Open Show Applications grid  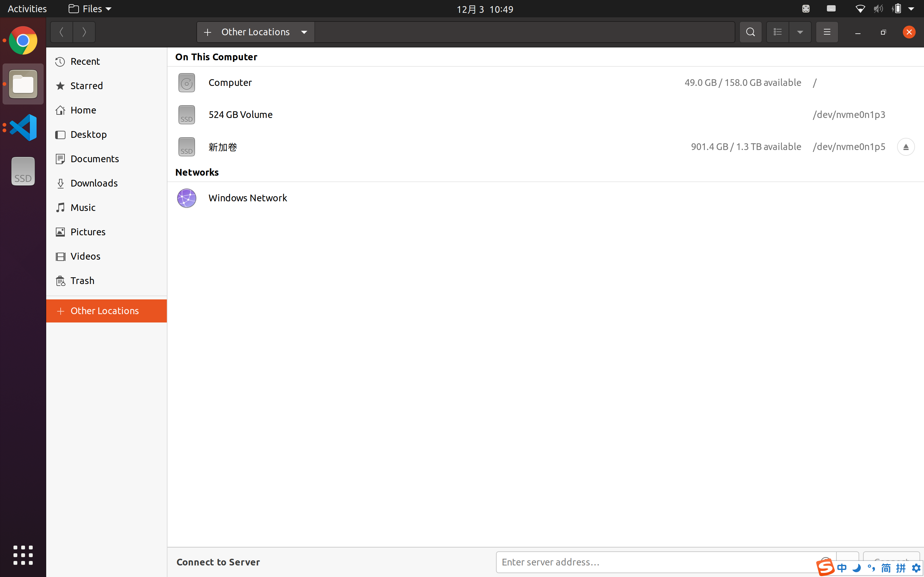point(22,555)
